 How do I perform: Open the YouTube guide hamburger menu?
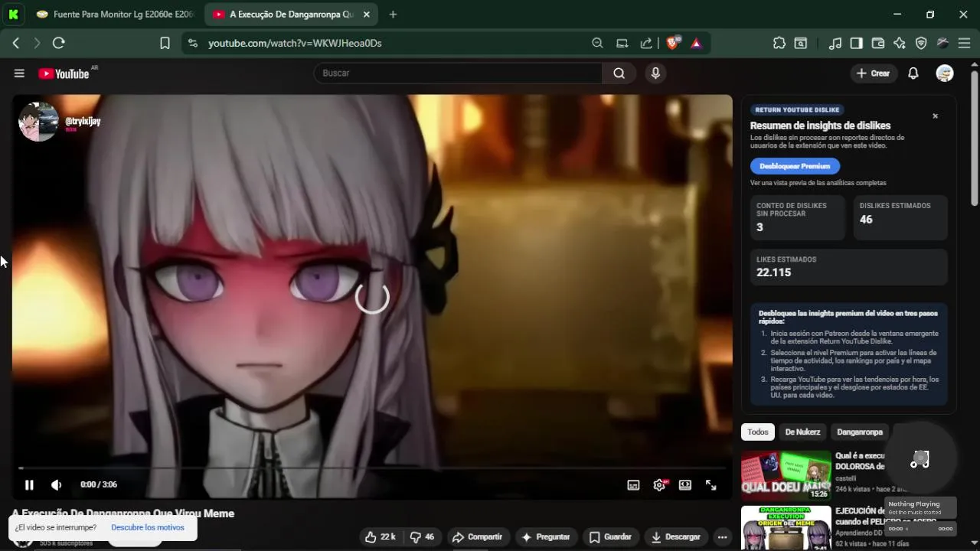(19, 73)
